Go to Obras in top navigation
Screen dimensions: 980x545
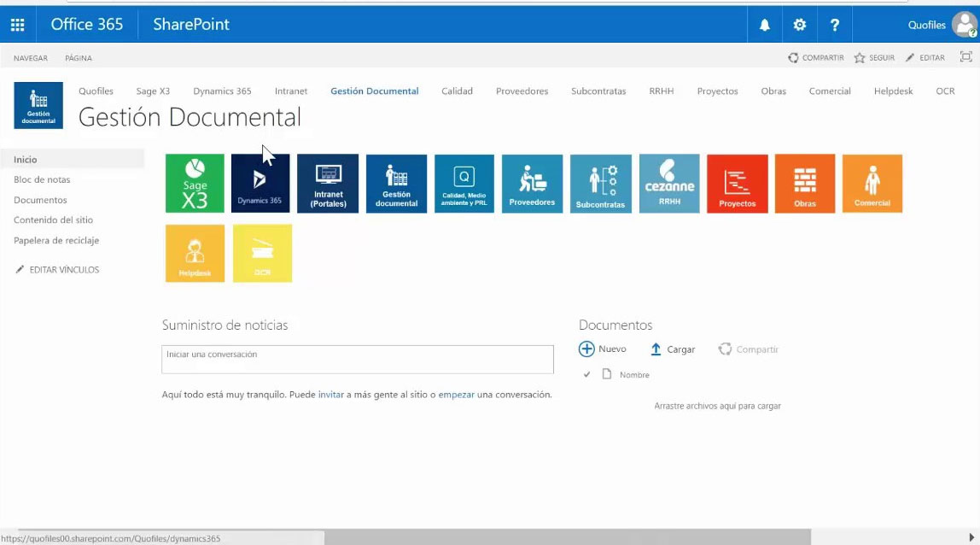point(773,91)
